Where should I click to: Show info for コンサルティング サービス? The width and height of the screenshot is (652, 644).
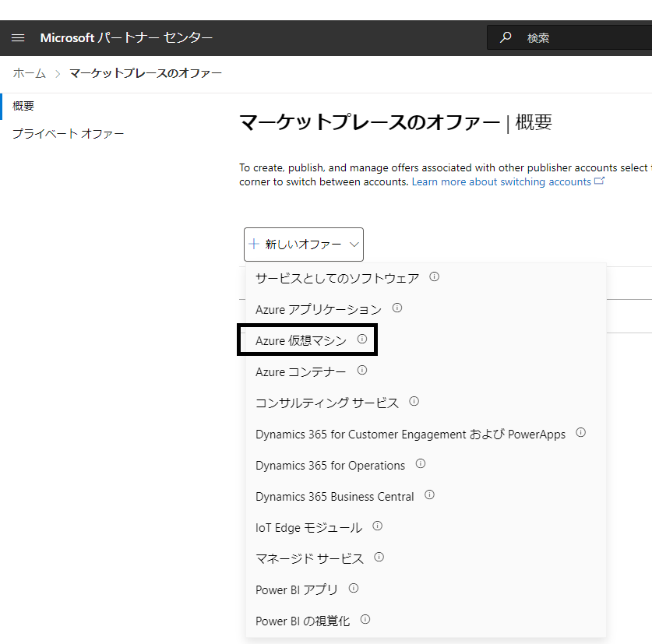point(414,402)
